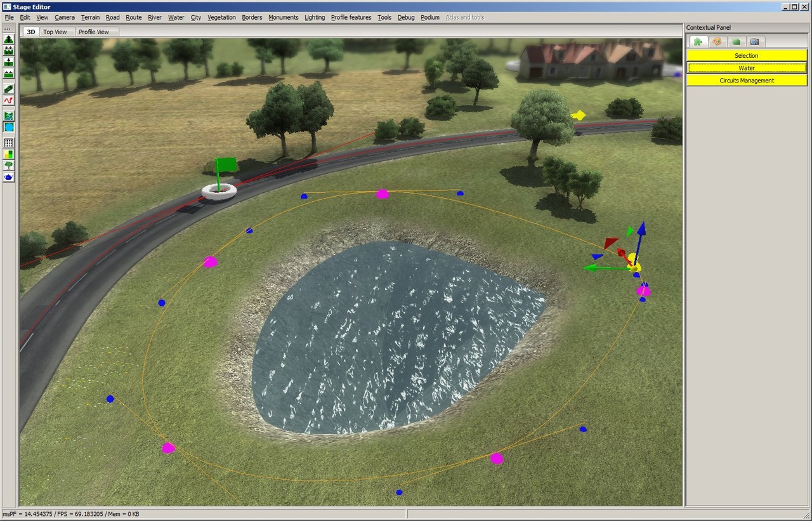
Task: Select the tree vegetation tool icon
Action: pos(9,166)
